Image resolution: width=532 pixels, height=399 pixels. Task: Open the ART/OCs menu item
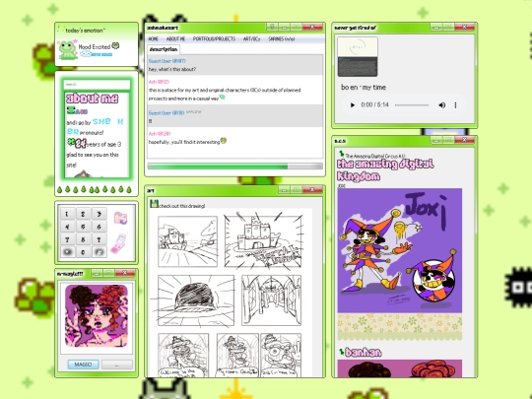(252, 39)
